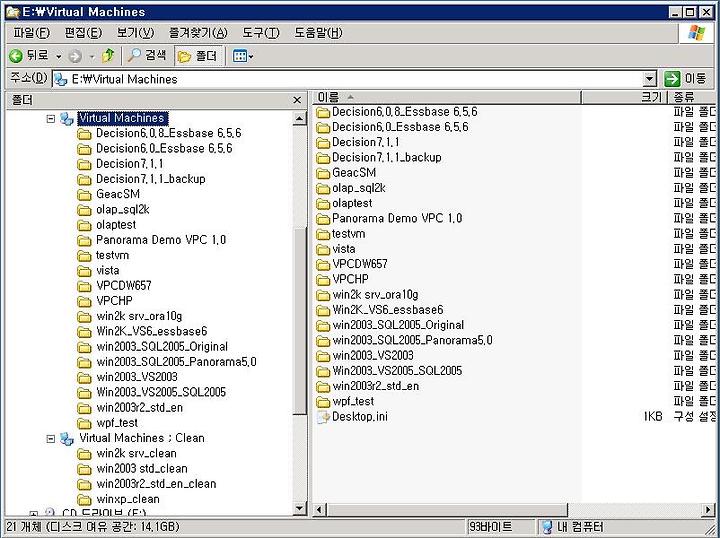Viewport: 720px width, 538px height.
Task: Open the 보기(V) menu
Action: (x=135, y=33)
